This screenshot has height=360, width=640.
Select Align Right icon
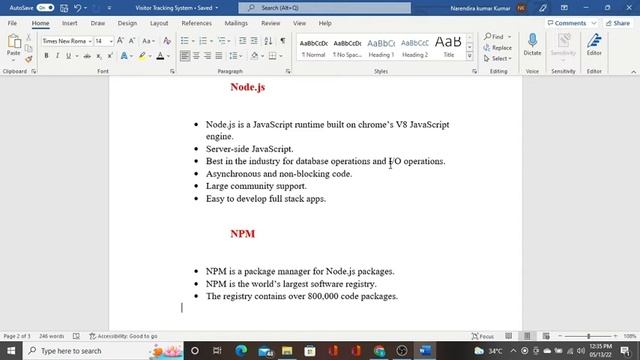(x=207, y=56)
